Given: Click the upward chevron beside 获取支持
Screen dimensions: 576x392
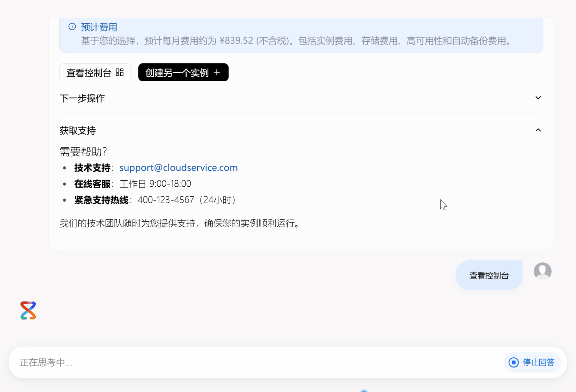Looking at the screenshot, I should (x=538, y=130).
